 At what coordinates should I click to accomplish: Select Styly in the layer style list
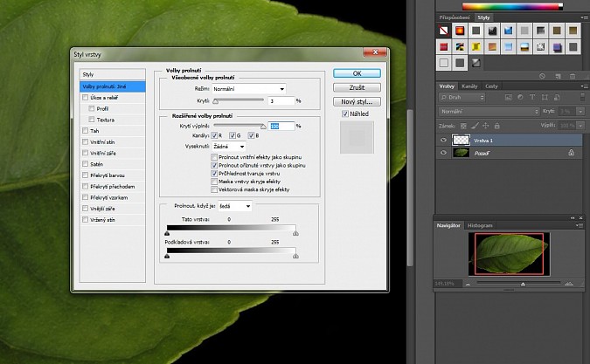(113, 74)
